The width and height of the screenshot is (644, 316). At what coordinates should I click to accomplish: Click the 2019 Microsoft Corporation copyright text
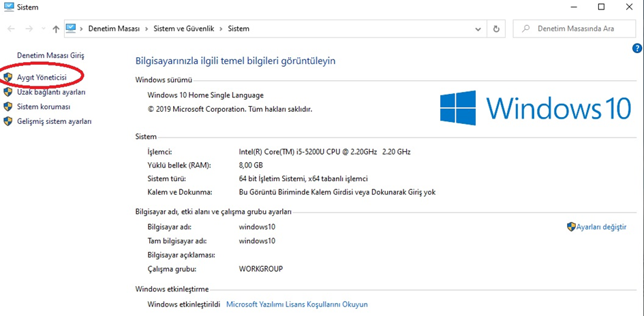(x=230, y=110)
